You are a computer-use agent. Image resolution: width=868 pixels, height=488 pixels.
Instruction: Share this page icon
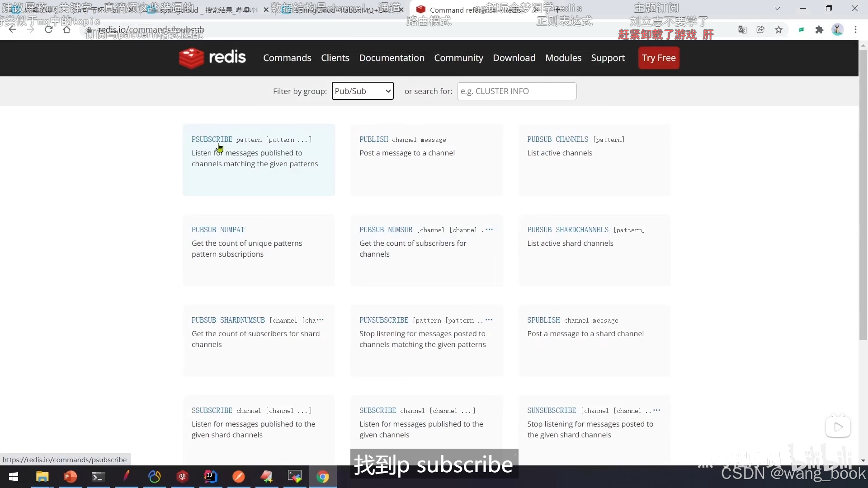coord(760,30)
